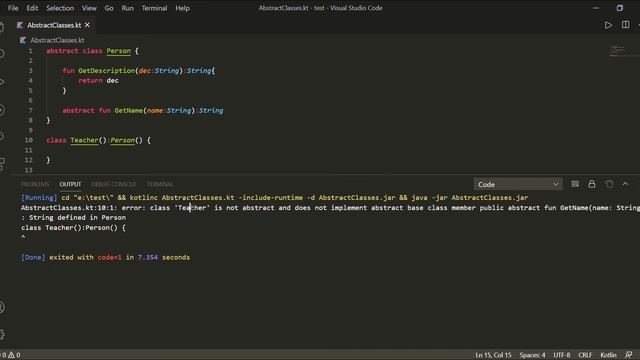Click italic 'Person' supertype on line 10
This screenshot has width=640, height=360.
pyautogui.click(x=122, y=140)
